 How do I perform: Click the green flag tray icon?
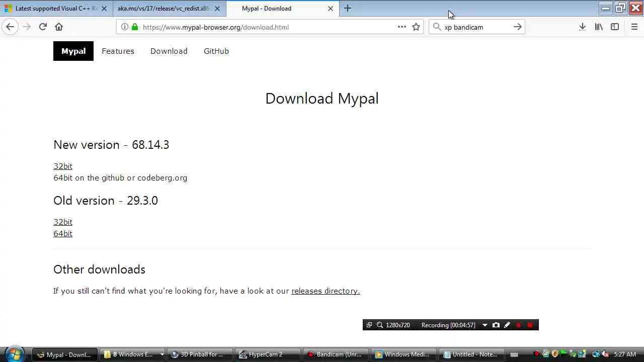(564, 354)
